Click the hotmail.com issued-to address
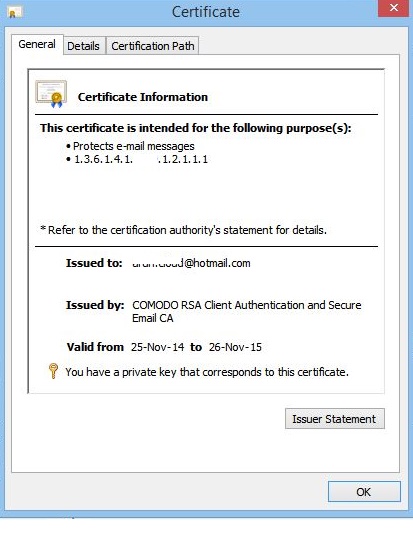Image resolution: width=413 pixels, height=537 pixels. (191, 263)
